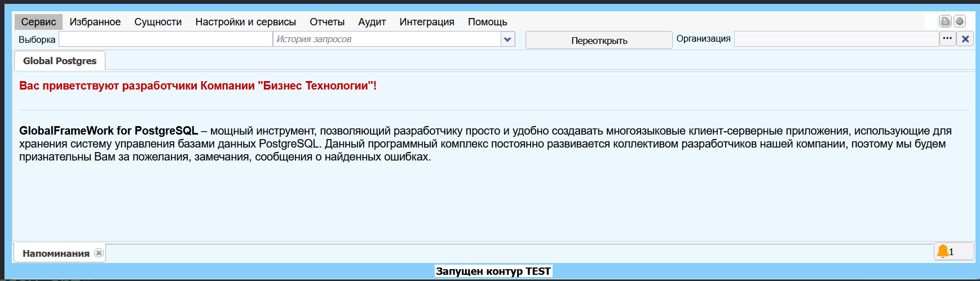Switch to the Global Postgres tab

(60, 61)
